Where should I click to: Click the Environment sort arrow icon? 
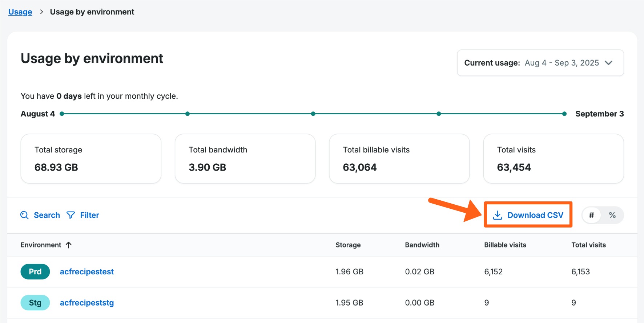click(x=69, y=245)
